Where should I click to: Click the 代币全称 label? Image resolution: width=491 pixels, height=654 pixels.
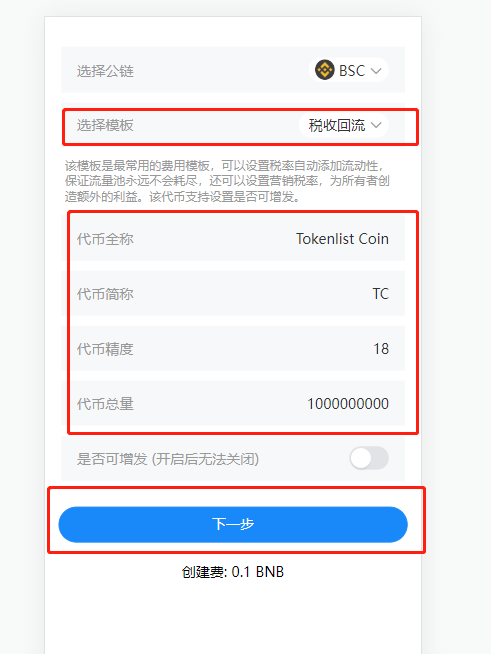coord(105,239)
